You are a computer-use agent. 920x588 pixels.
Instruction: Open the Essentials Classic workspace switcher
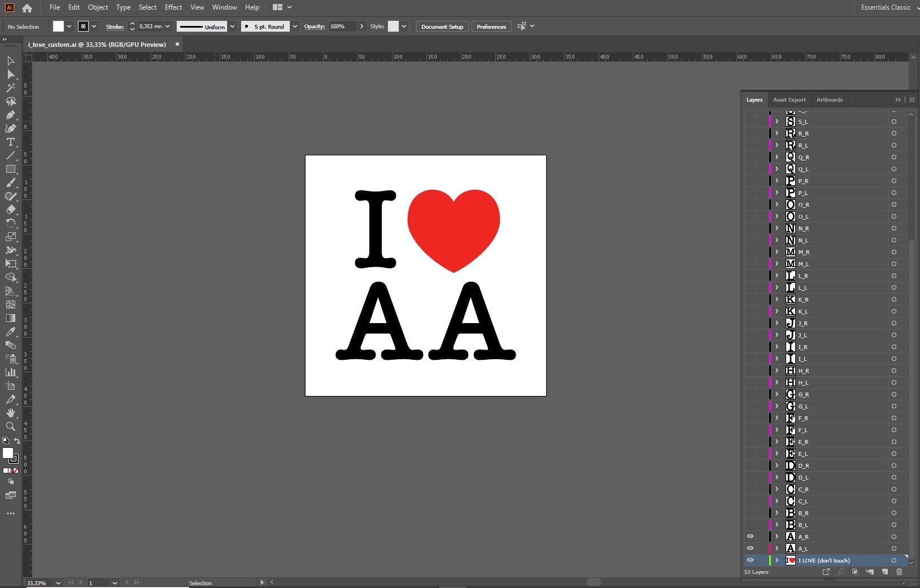pos(888,7)
